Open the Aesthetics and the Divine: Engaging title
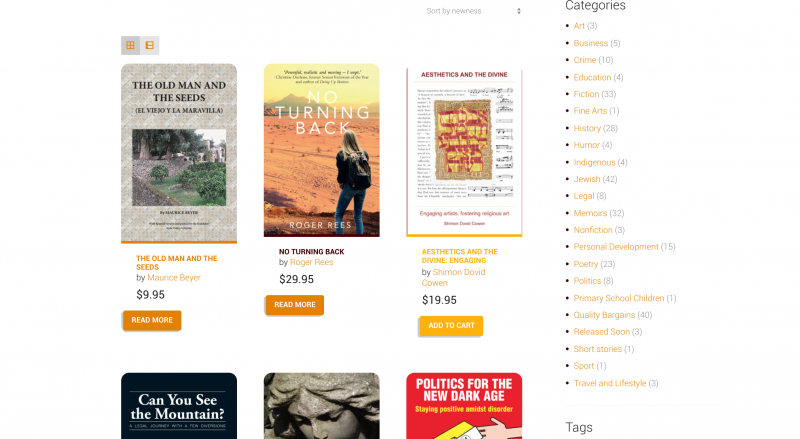Image resolution: width=800 pixels, height=439 pixels. [460, 256]
